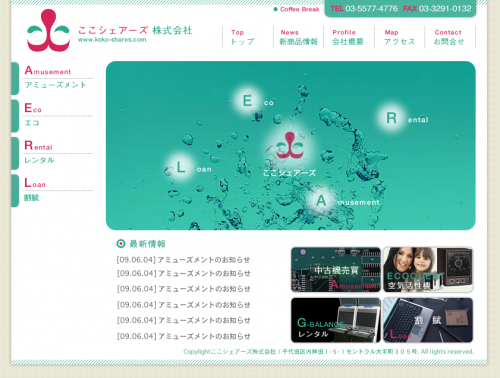Open the third [09.06.04] アミューズメントのお知らせ news item

click(x=183, y=289)
